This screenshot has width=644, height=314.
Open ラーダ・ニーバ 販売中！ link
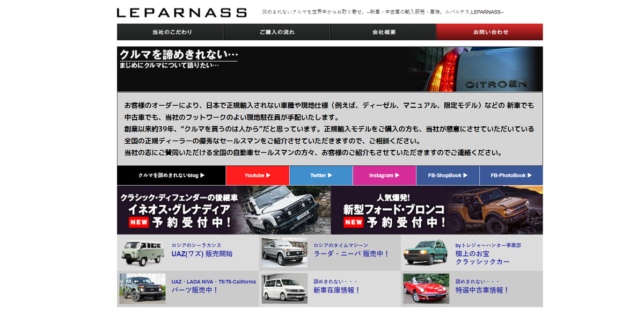point(352,254)
